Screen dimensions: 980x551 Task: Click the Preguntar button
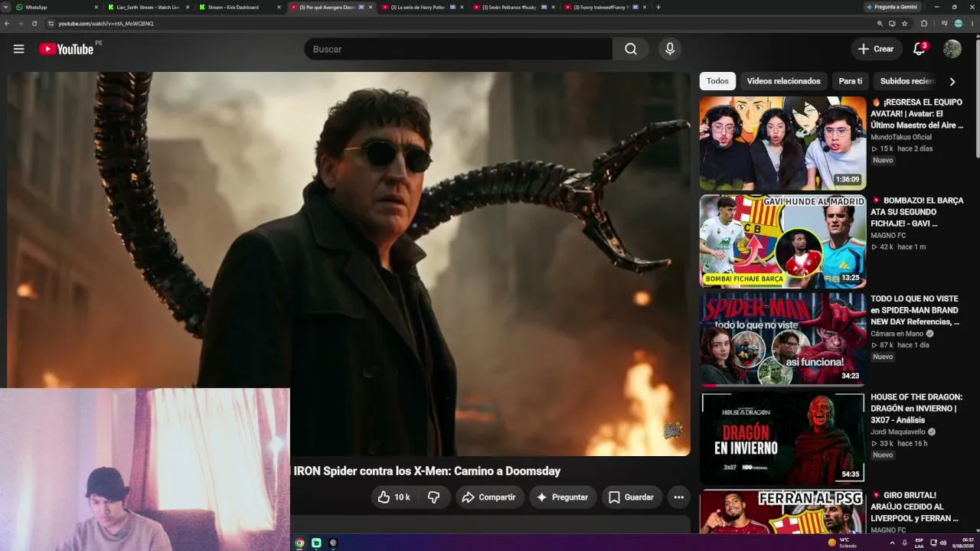coord(563,497)
